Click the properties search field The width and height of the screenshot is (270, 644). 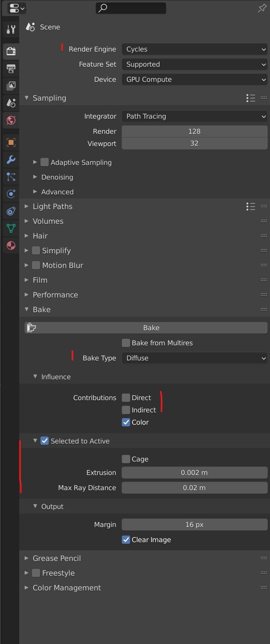(131, 8)
